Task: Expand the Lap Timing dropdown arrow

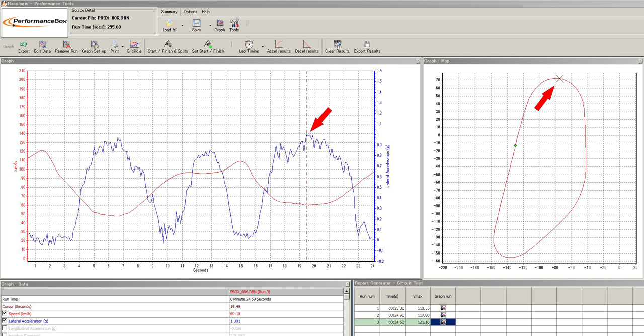Action: pyautogui.click(x=263, y=47)
